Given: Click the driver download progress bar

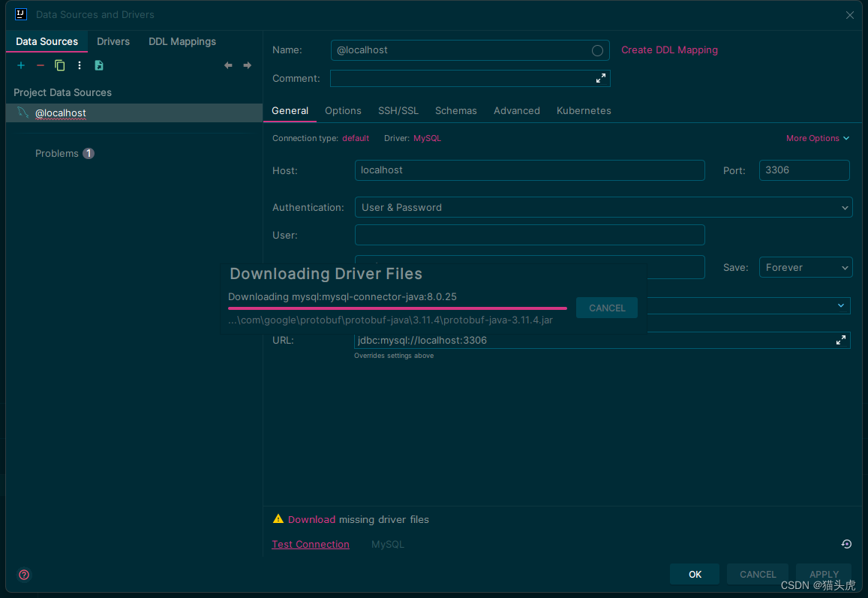Looking at the screenshot, I should tap(398, 309).
